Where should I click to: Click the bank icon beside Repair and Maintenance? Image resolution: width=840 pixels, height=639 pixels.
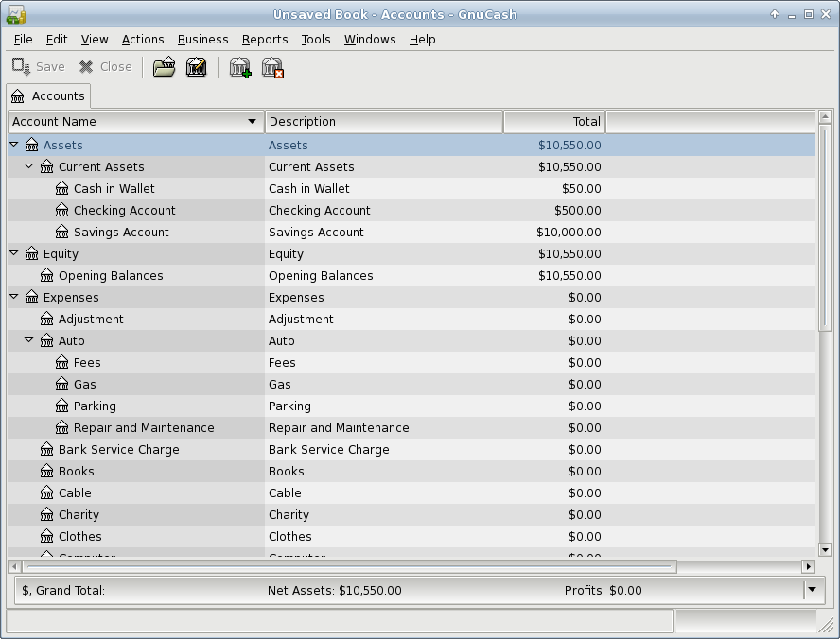(x=61, y=427)
